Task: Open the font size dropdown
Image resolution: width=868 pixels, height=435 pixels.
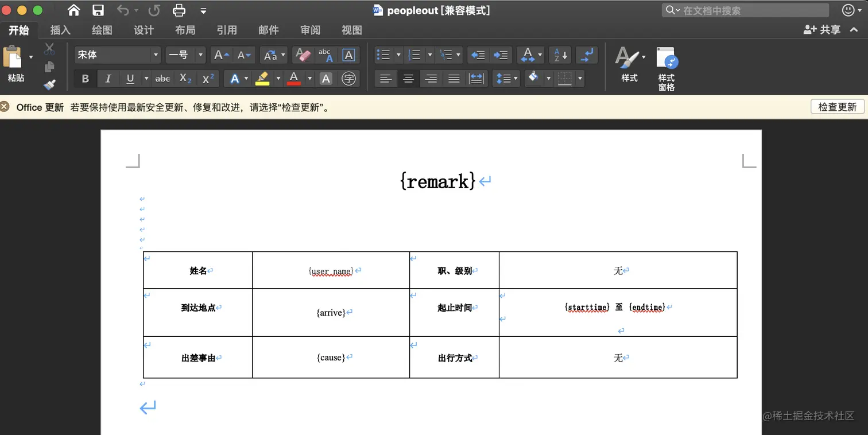Action: click(x=200, y=55)
